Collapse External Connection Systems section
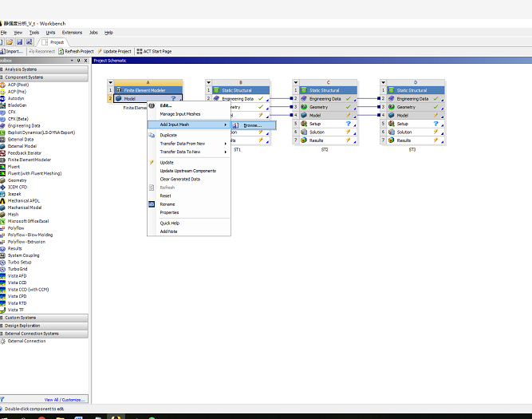 [44, 334]
